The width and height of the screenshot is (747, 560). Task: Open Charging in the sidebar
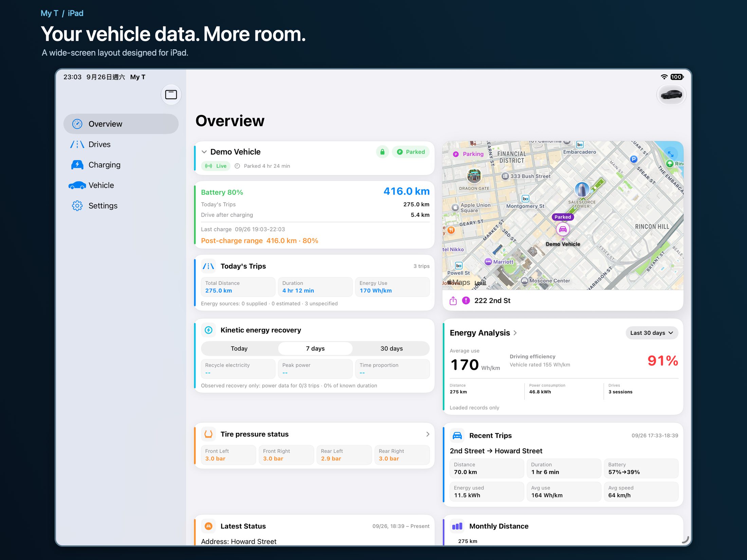121,165
